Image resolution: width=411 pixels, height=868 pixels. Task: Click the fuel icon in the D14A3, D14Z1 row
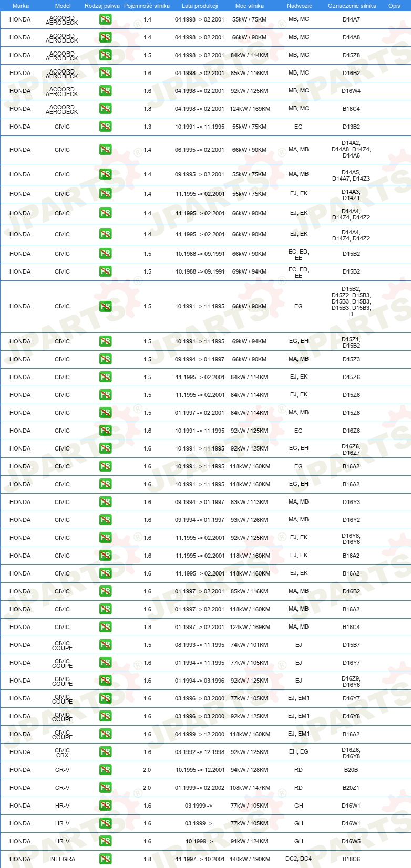point(105,194)
